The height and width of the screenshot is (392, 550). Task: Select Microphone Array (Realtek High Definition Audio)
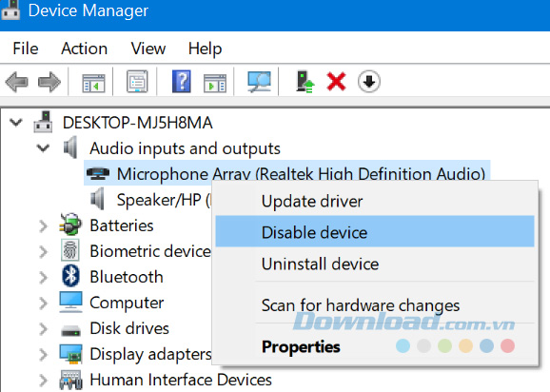pos(301,174)
